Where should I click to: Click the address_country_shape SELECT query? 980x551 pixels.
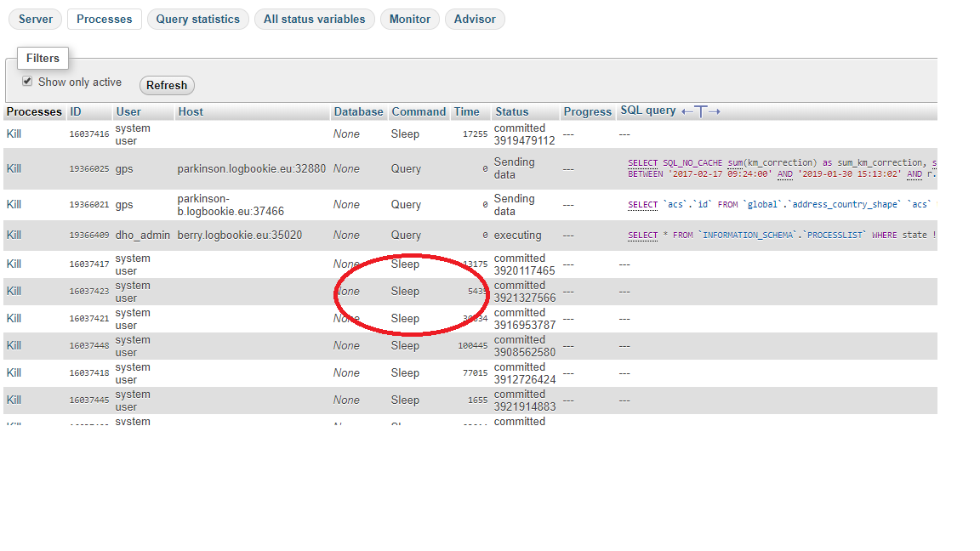[x=781, y=204]
